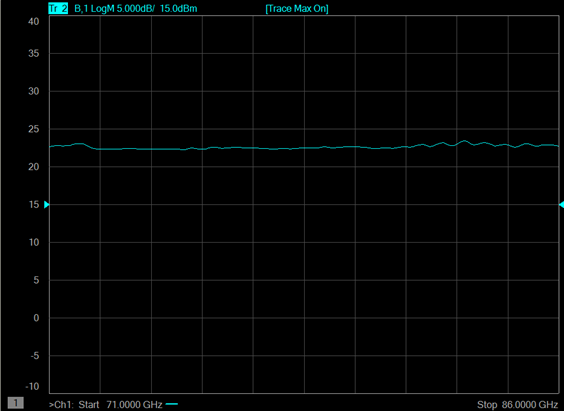564x411 pixels.
Task: Click the >Ch1: channel label
Action: (61, 405)
